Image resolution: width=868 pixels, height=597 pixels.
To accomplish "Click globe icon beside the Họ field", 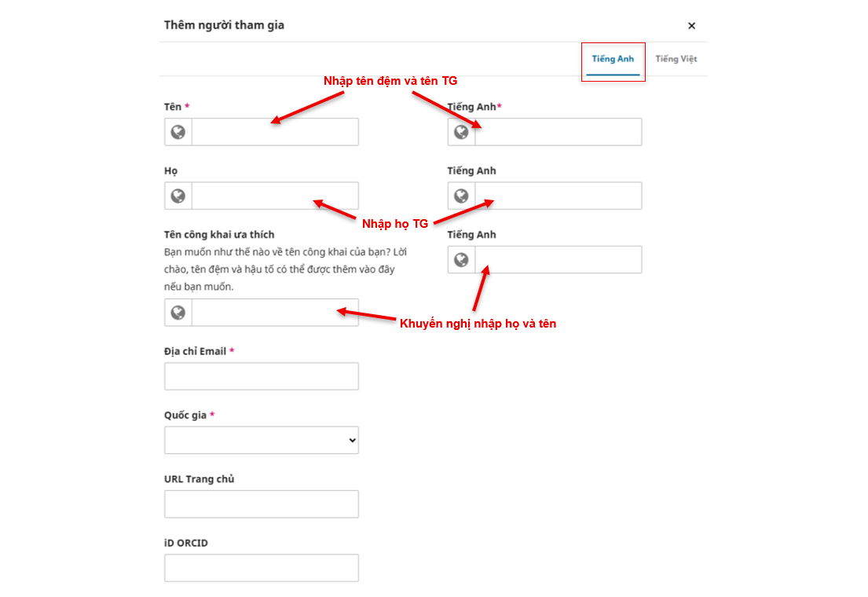I will [x=178, y=196].
